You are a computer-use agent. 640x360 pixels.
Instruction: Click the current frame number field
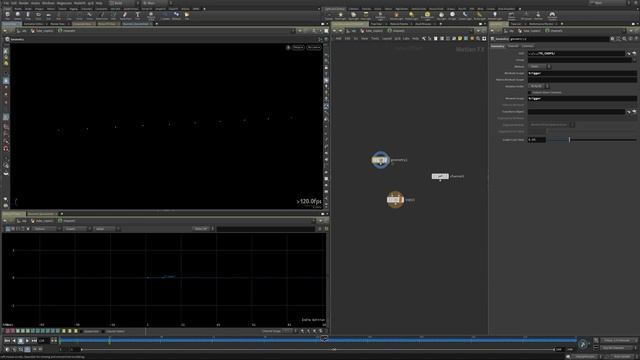pos(43,340)
